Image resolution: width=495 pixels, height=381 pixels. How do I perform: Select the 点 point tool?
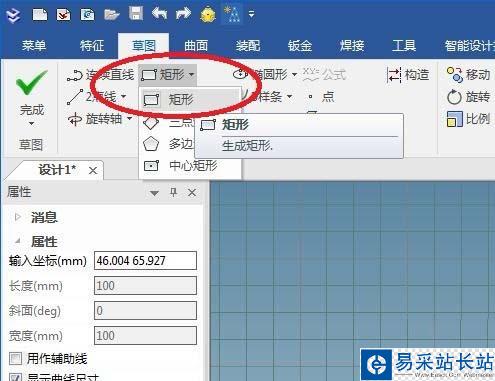coord(321,97)
